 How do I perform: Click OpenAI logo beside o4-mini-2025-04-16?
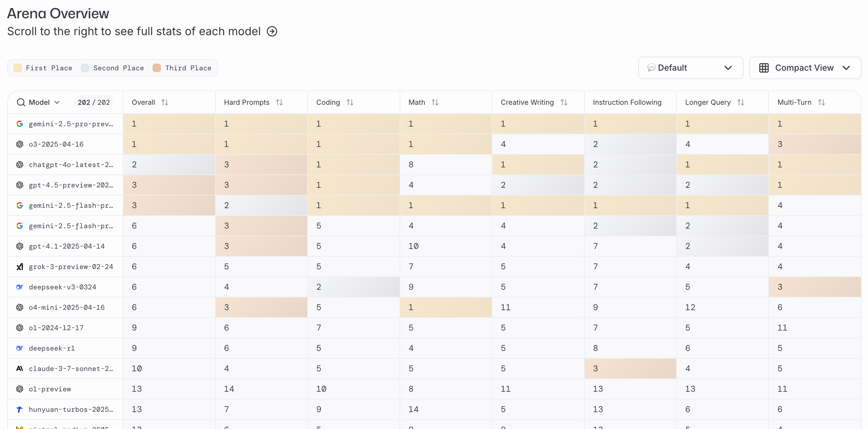pyautogui.click(x=20, y=307)
